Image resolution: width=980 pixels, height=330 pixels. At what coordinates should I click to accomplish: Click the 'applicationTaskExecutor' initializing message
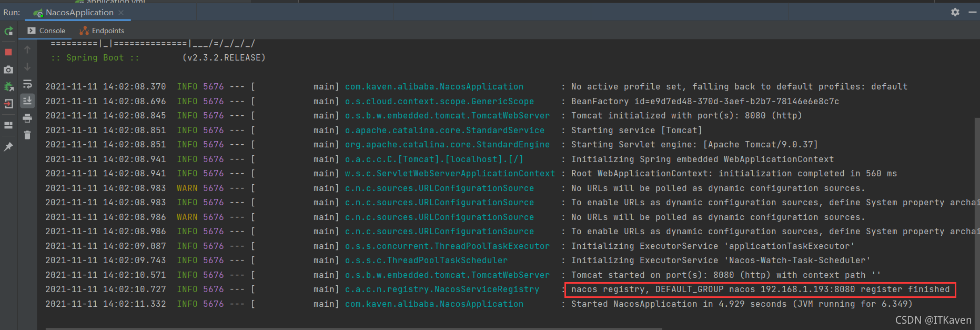[713, 246]
